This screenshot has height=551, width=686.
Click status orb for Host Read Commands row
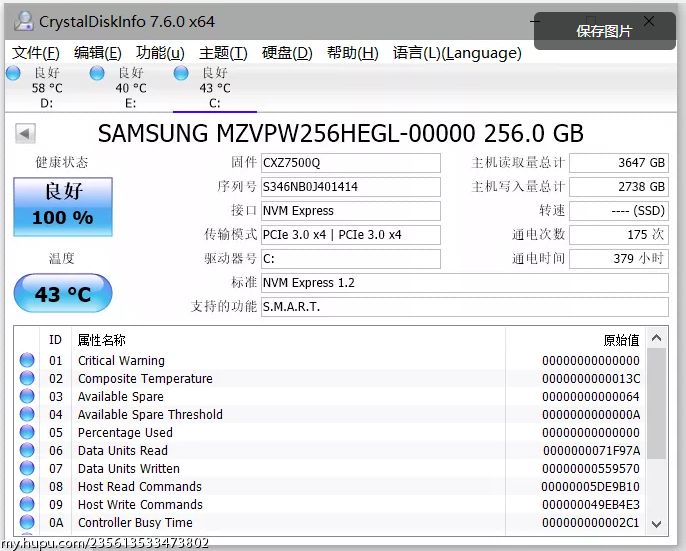pyautogui.click(x=27, y=486)
